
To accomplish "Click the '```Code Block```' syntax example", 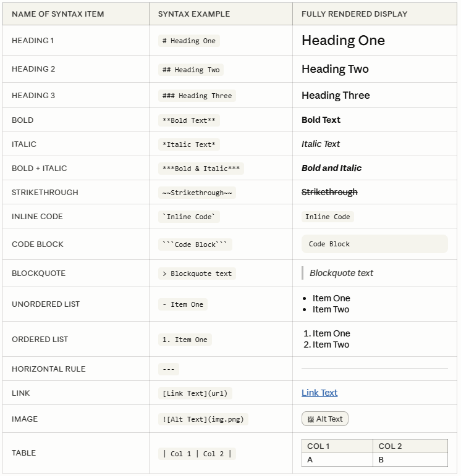I will coord(195,244).
